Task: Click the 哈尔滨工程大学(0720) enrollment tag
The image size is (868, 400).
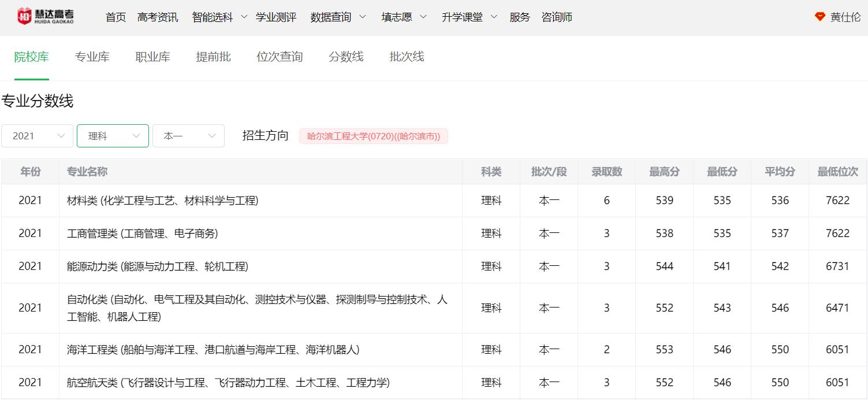Action: point(373,136)
